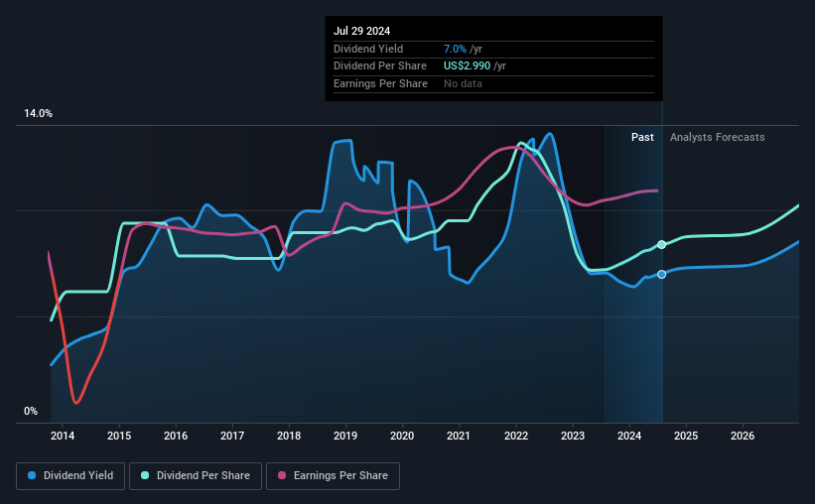
Task: Toggle the Earnings Per Share legend button
Action: coord(333,476)
